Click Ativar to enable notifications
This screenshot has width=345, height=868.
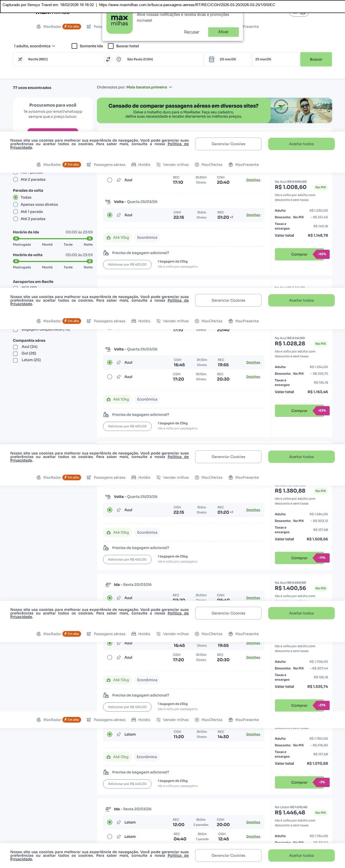pos(223,32)
